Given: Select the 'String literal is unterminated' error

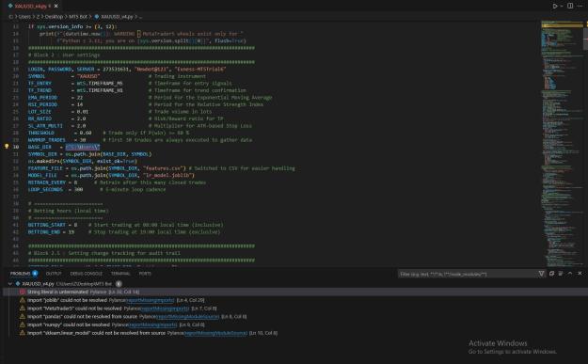Looking at the screenshot, I should tap(295, 292).
